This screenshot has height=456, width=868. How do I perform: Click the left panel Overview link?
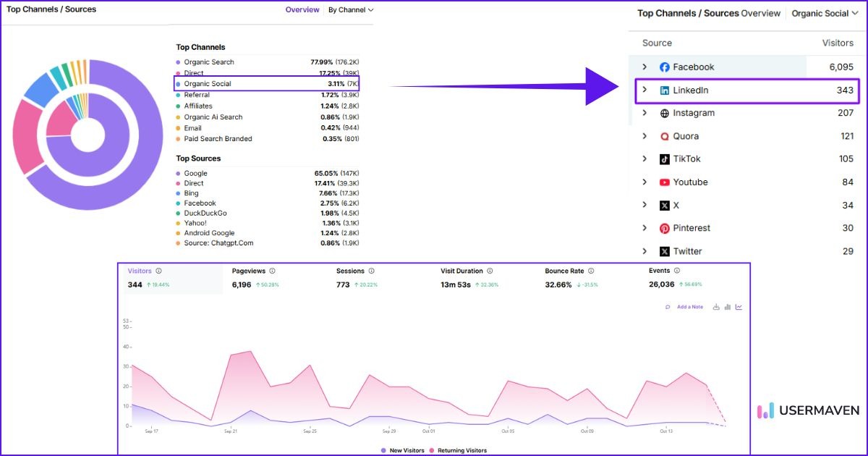pos(302,10)
